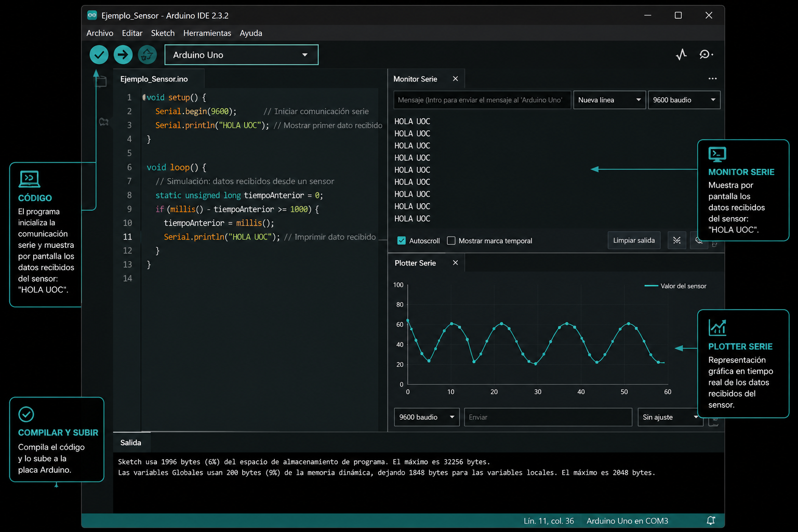Click the title text "Ejemplo_Sensor - Arduino IDE 2.3.2"
The width and height of the screenshot is (798, 532).
coord(165,16)
